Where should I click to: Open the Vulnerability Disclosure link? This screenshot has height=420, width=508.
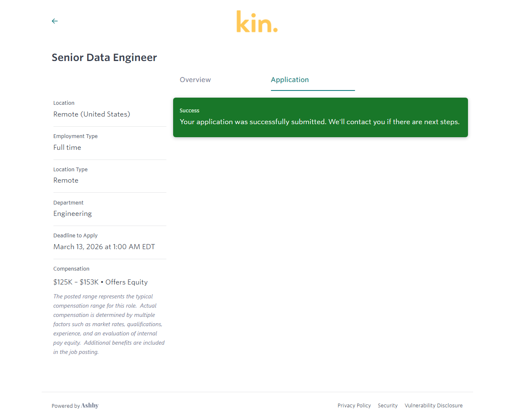coord(433,406)
